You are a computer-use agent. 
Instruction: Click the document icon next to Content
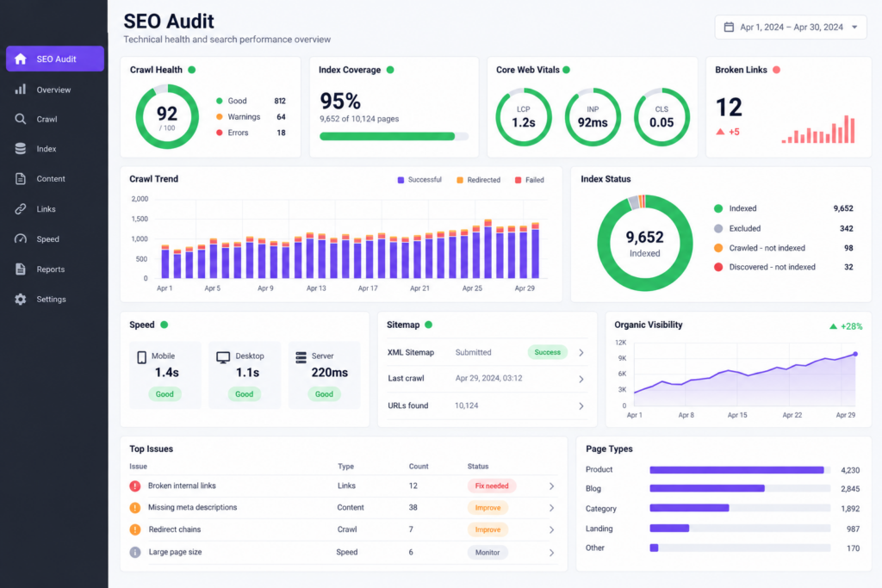point(21,179)
